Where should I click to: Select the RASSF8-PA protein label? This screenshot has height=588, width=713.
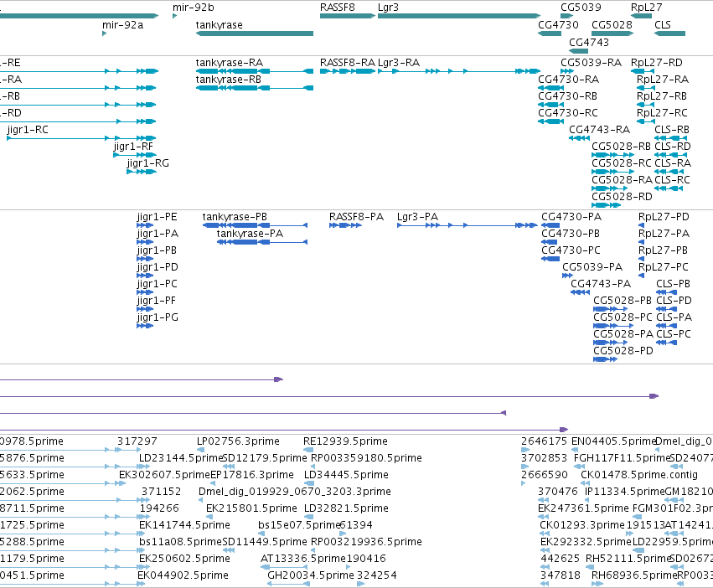coord(357,216)
